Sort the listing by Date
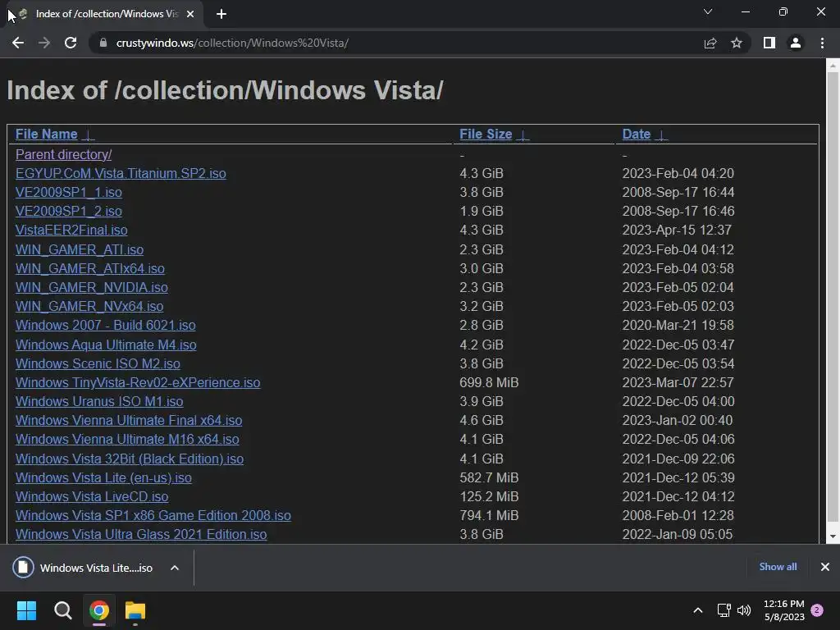Image resolution: width=840 pixels, height=630 pixels. [x=637, y=134]
